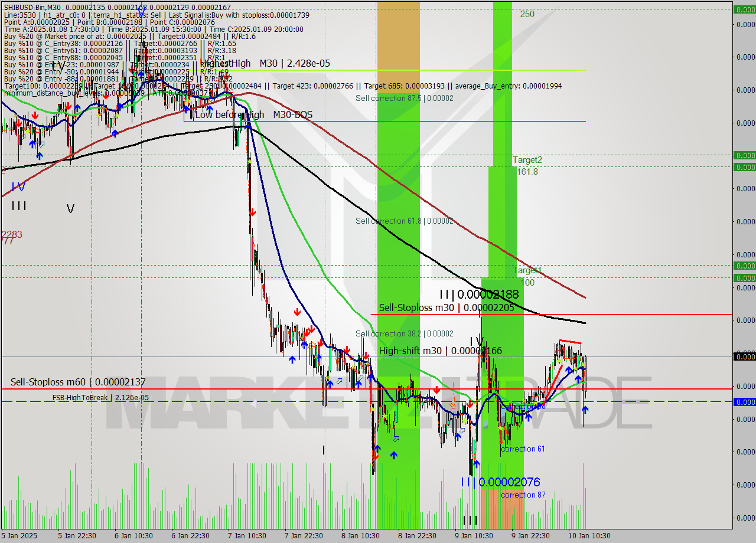The width and height of the screenshot is (756, 543).
Task: Click the black current-price tag on price axis
Action: coord(744,356)
